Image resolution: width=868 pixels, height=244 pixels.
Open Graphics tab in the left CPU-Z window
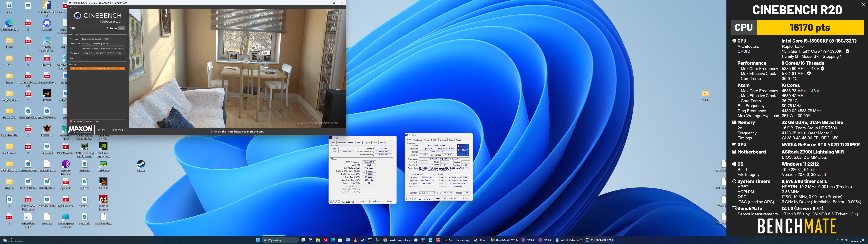pyautogui.click(x=367, y=143)
